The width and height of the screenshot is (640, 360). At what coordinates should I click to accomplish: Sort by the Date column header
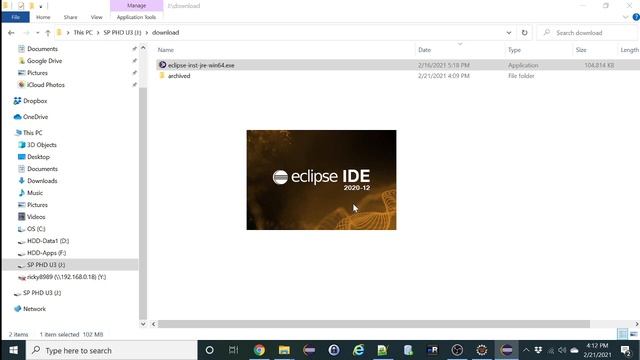(x=424, y=50)
